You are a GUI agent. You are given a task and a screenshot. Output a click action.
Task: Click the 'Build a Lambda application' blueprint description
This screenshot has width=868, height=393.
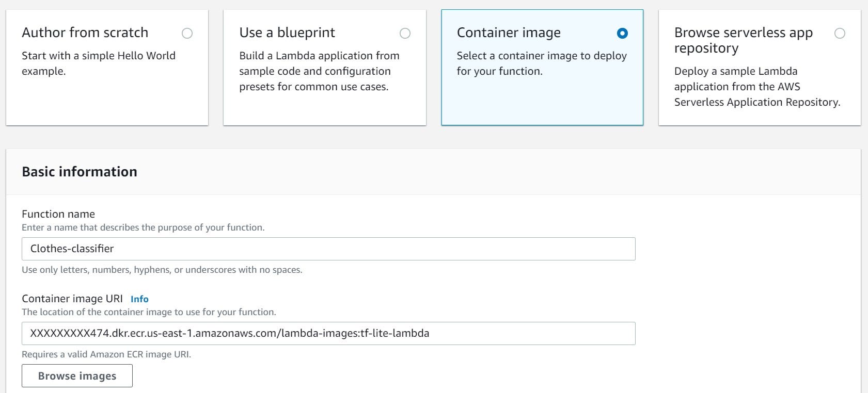[319, 71]
